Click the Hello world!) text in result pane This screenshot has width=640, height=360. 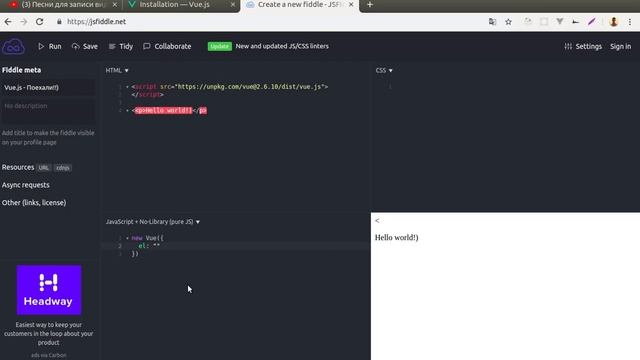(397, 238)
